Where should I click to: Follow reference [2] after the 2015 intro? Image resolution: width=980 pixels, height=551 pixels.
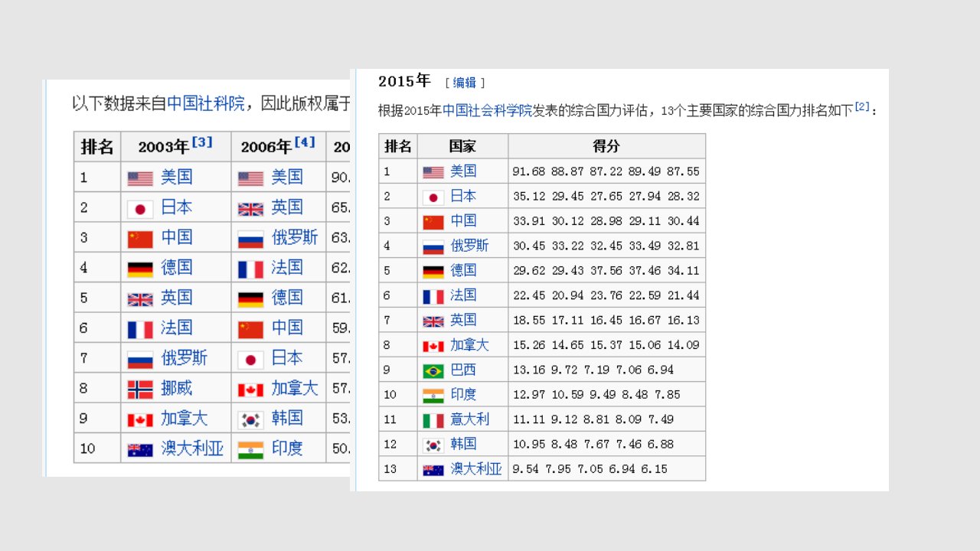(862, 106)
